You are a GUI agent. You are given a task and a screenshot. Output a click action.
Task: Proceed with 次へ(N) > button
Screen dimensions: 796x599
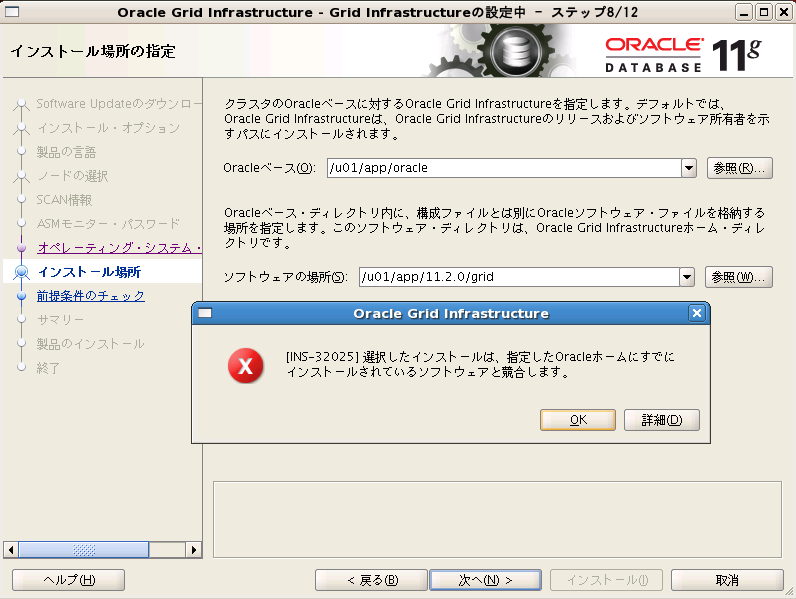[485, 580]
